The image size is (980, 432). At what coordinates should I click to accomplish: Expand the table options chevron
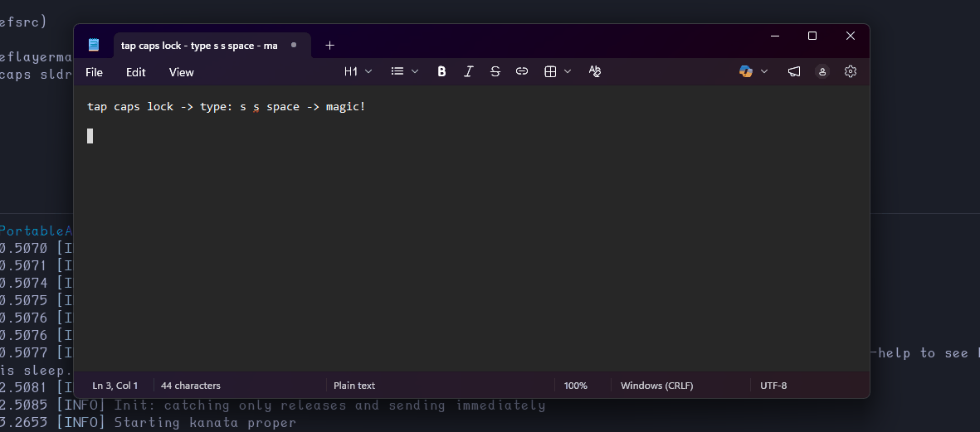tap(568, 72)
